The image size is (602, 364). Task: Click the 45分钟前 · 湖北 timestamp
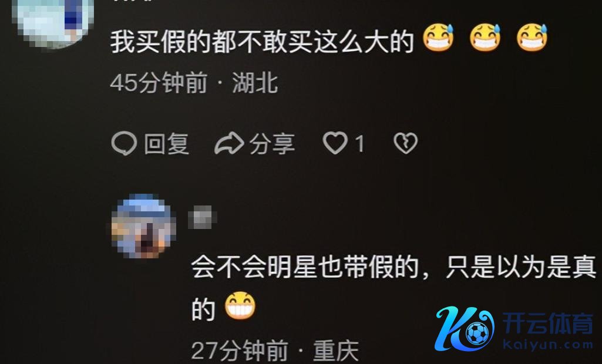pyautogui.click(x=194, y=83)
